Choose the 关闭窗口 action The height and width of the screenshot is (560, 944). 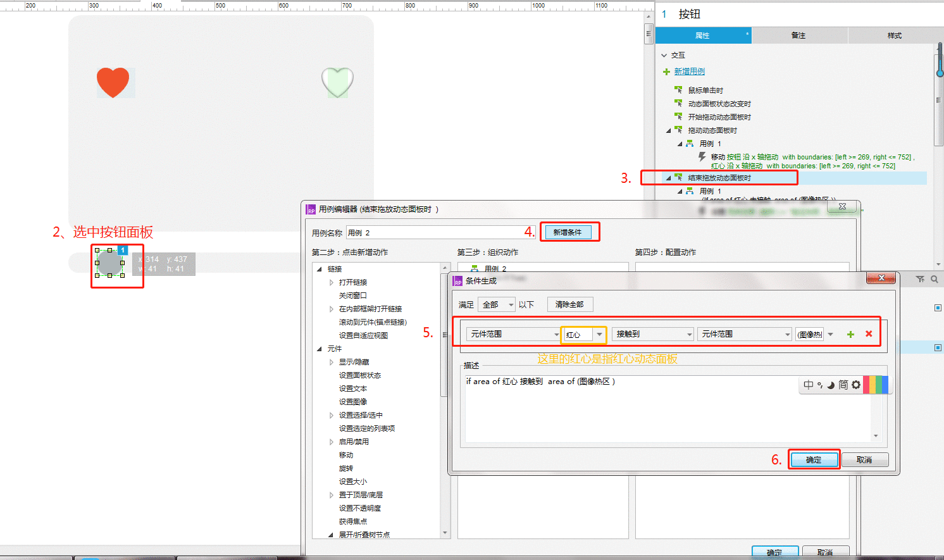[353, 296]
